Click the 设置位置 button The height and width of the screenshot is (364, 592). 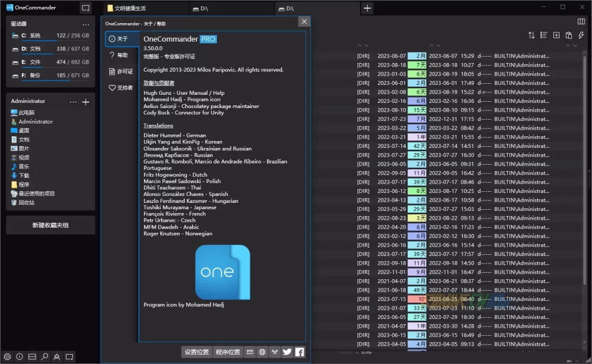point(197,352)
